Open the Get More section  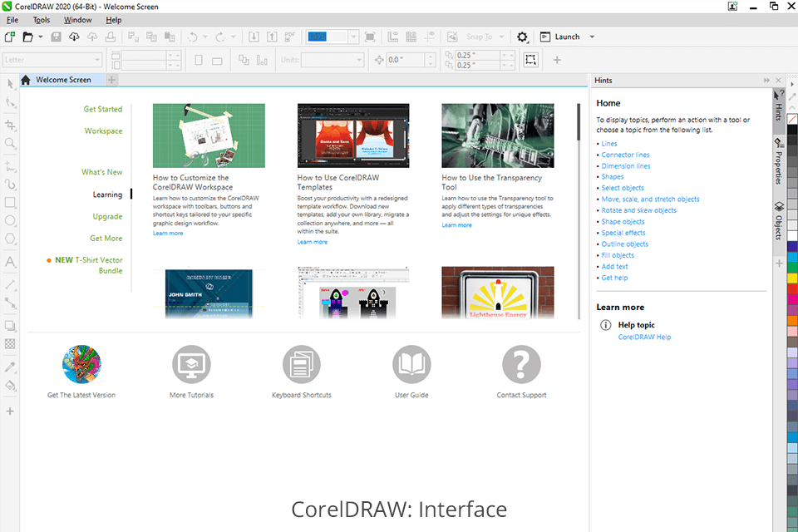coord(106,239)
